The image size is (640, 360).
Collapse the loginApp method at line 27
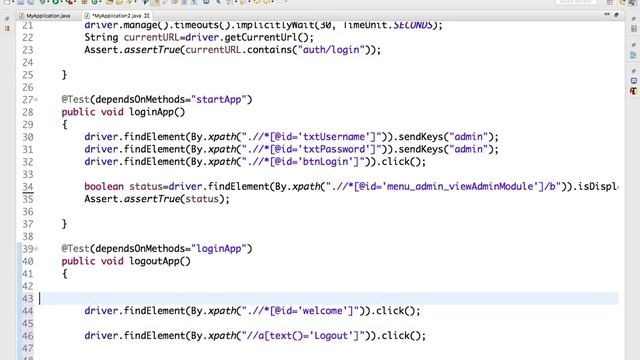36,100
